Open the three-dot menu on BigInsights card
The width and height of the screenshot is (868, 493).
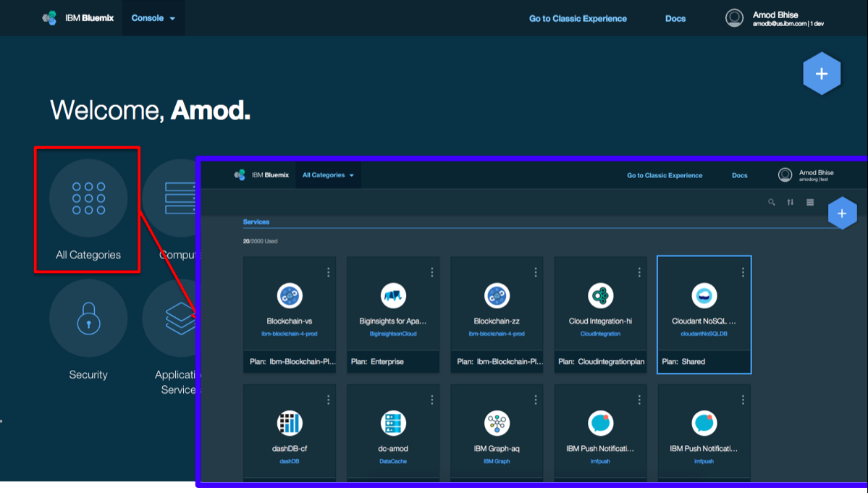pyautogui.click(x=431, y=272)
